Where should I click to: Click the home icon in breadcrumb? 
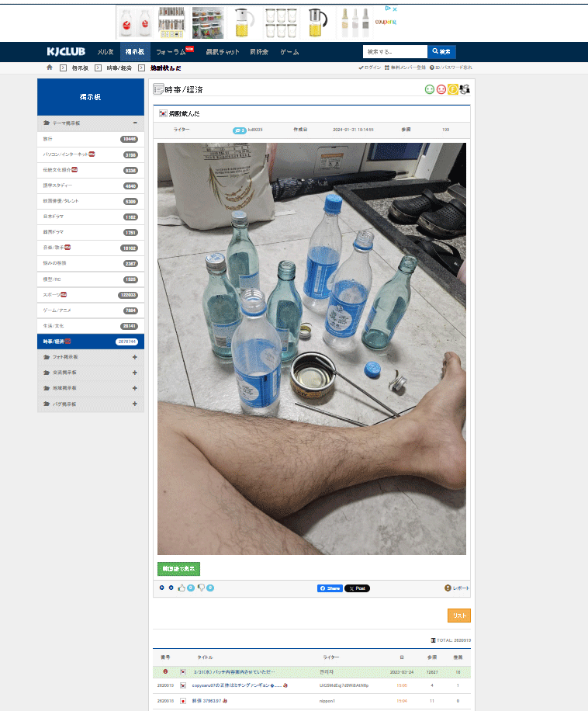click(50, 68)
